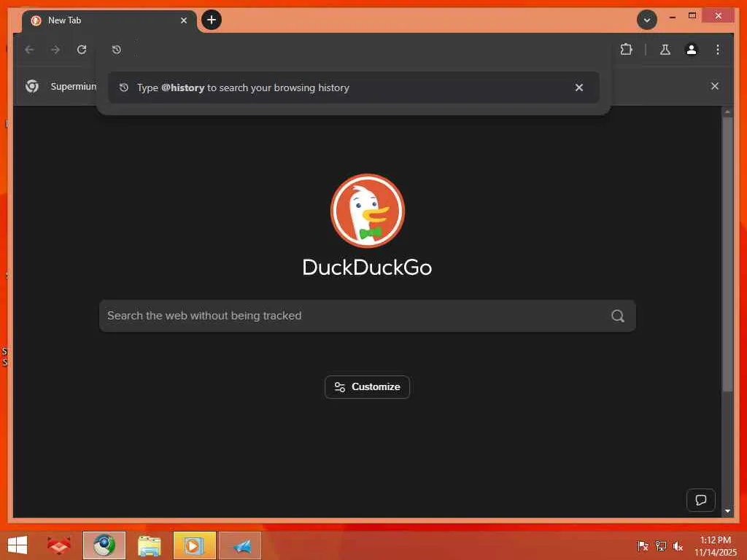Click the history icon in address bar
The image size is (747, 560).
pos(116,50)
